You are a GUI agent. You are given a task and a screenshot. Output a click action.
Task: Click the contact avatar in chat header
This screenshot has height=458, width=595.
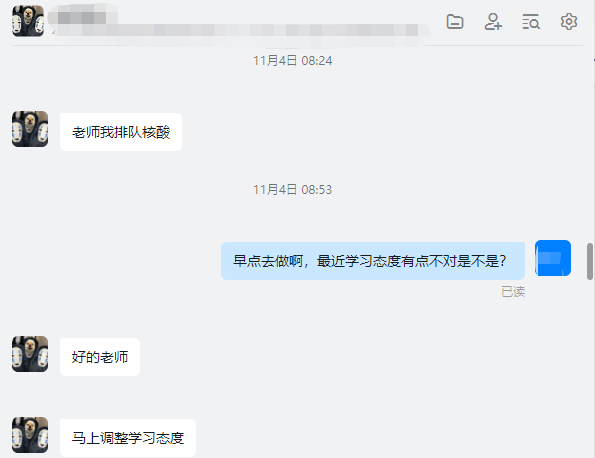pos(28,21)
